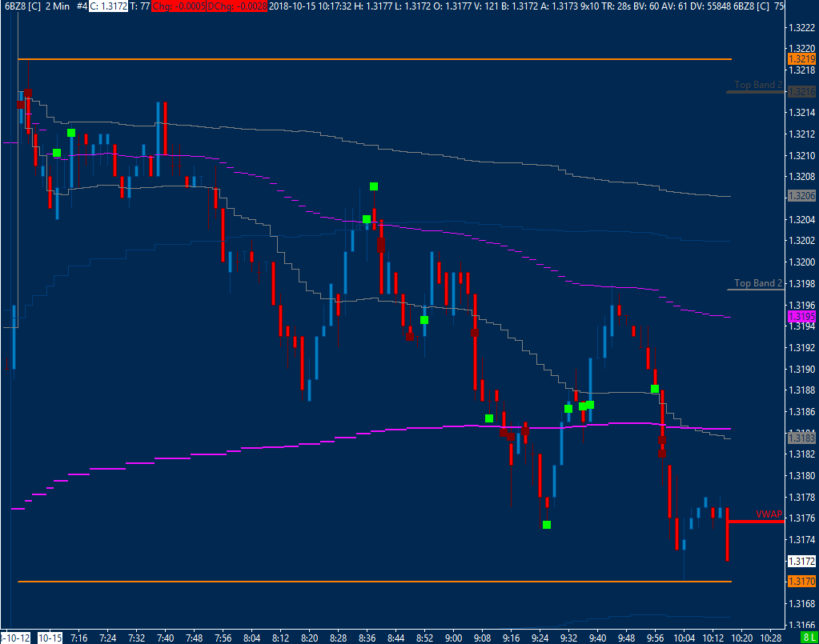The width and height of the screenshot is (819, 644).
Task: Click the 6BZ8 [C] symbol label in header
Action: [x=22, y=6]
